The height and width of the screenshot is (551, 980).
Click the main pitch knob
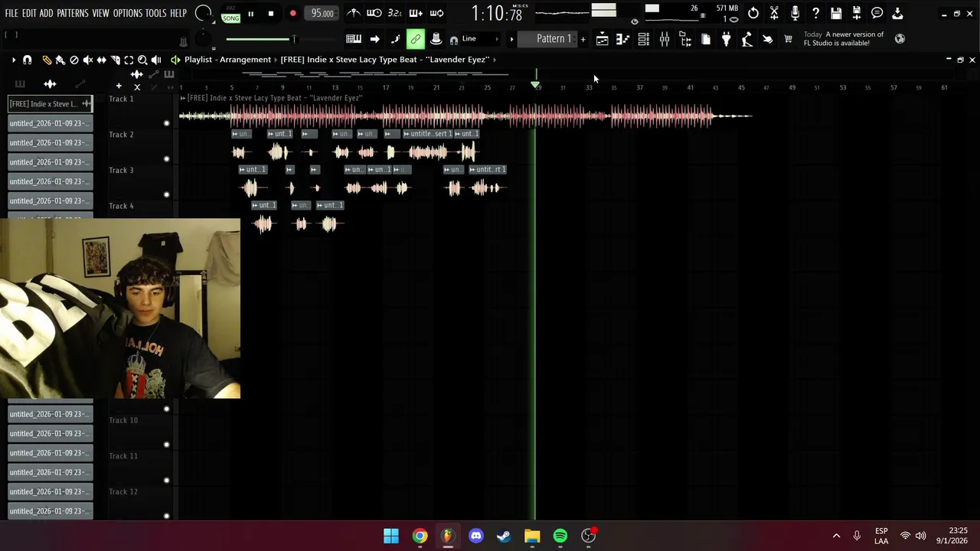click(203, 38)
